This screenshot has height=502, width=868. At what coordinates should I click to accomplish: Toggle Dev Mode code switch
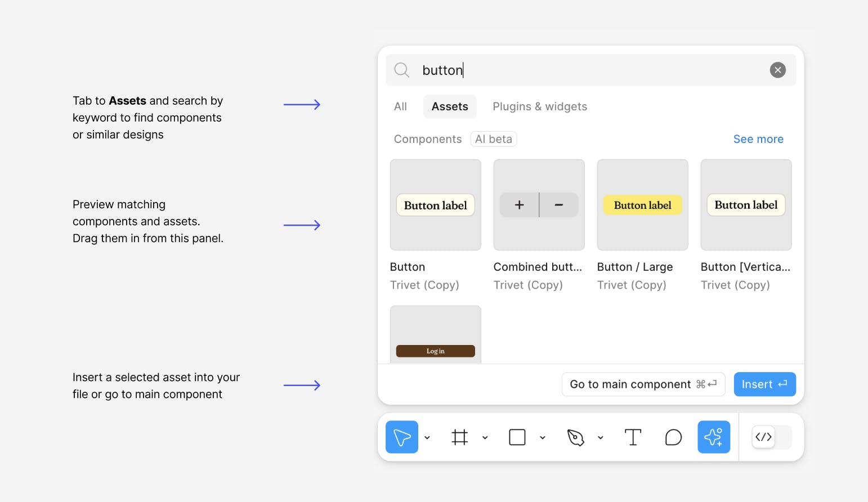pos(772,437)
